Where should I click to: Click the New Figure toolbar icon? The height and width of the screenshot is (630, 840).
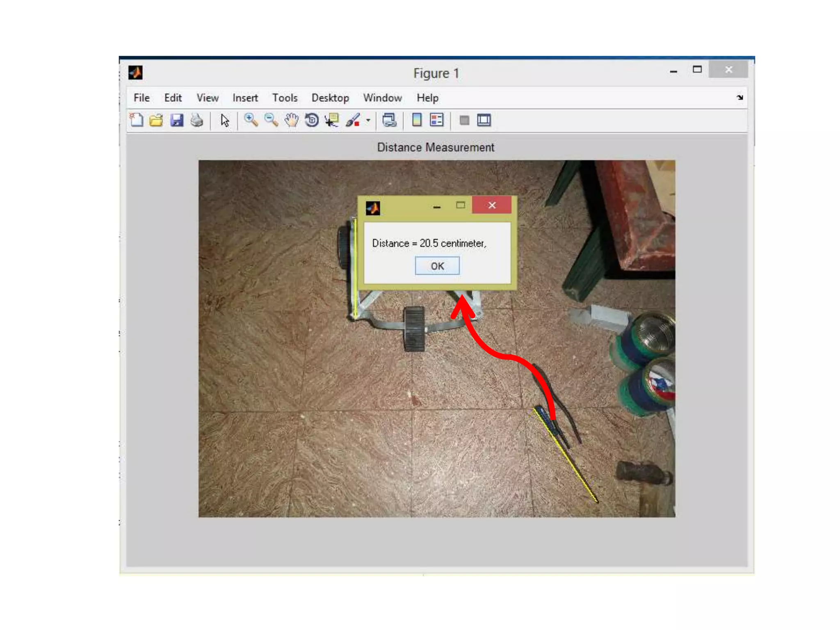136,120
